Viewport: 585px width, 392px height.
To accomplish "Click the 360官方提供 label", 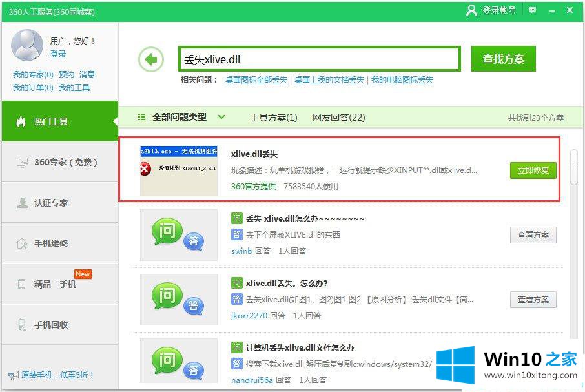I will click(x=253, y=186).
